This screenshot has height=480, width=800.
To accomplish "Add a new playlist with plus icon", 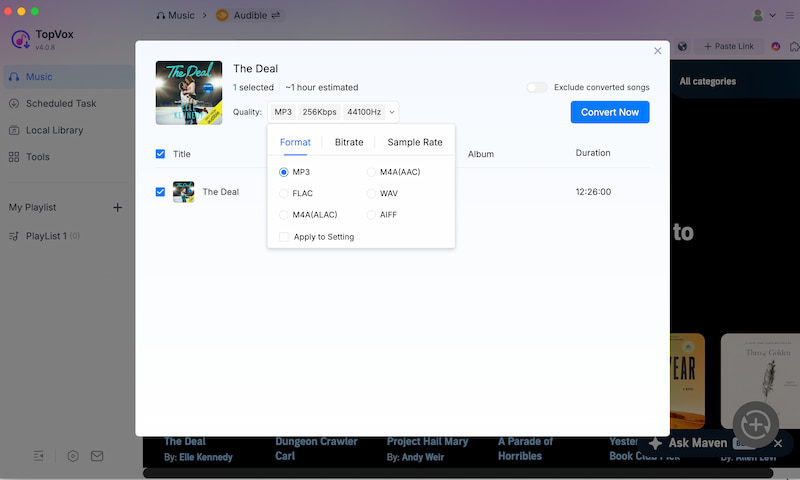I will [117, 207].
